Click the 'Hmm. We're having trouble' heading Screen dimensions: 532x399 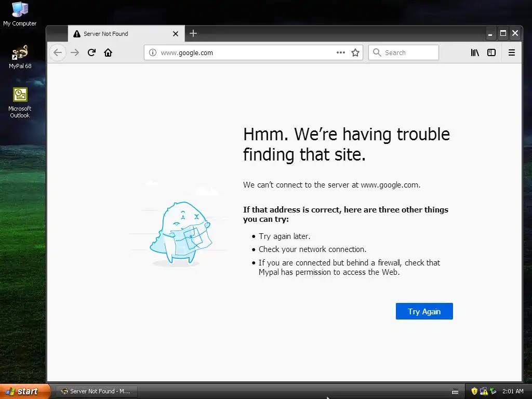click(x=347, y=144)
